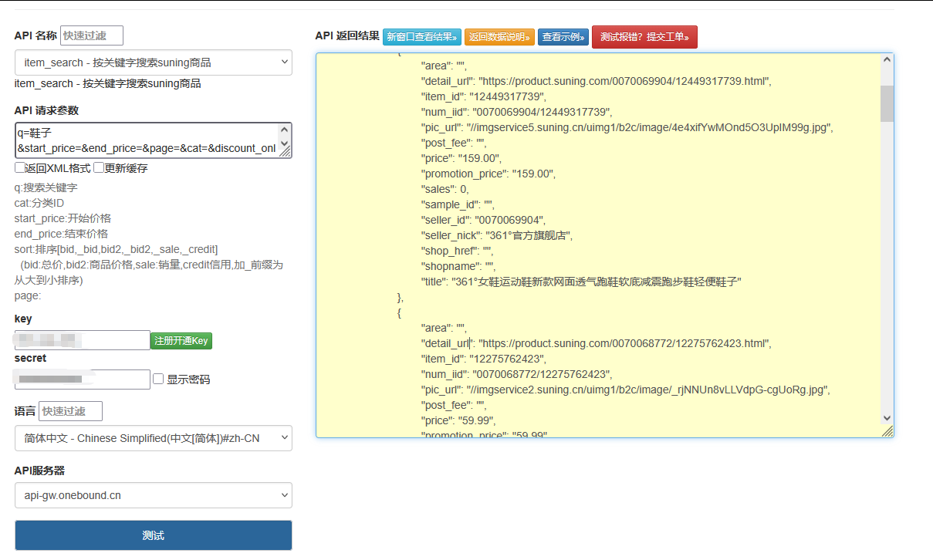Click the start_price:开始价格 description text

pyautogui.click(x=63, y=218)
